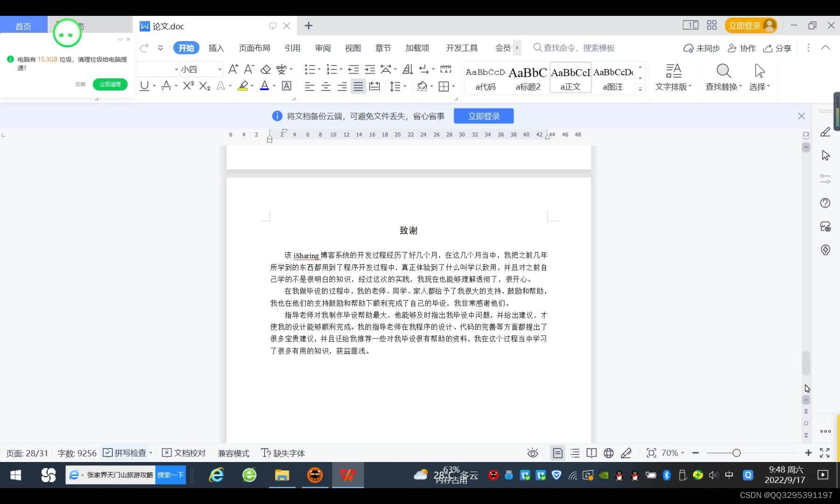Click the orange 立即登录 account button
840x504 pixels.
tap(751, 26)
